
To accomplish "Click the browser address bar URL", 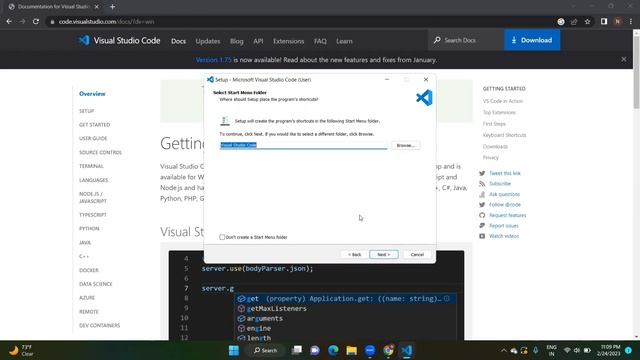I will 106,22.
